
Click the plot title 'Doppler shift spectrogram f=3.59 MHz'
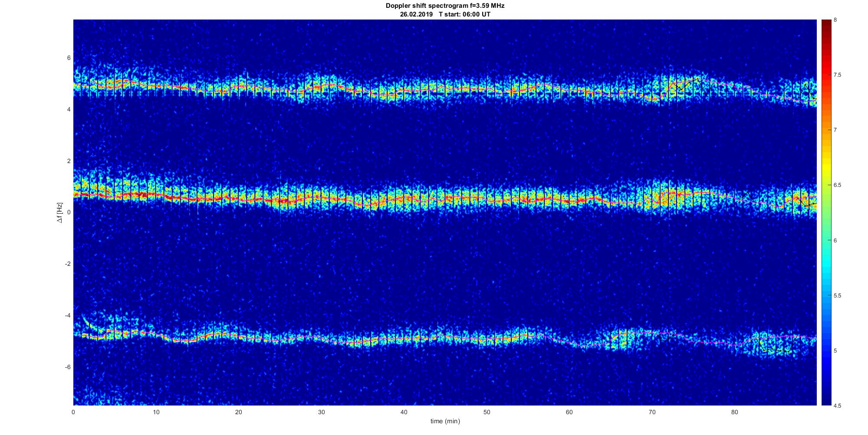click(x=445, y=6)
